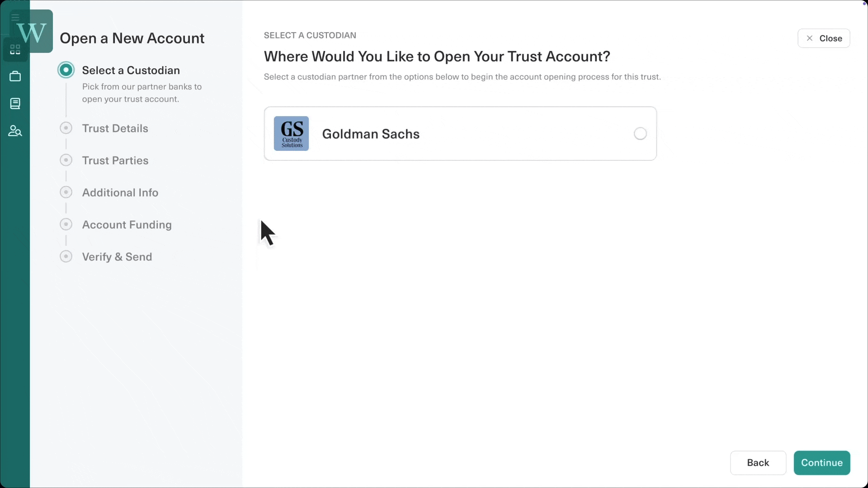The width and height of the screenshot is (868, 488).
Task: Click the X icon in the Close button
Action: 810,38
